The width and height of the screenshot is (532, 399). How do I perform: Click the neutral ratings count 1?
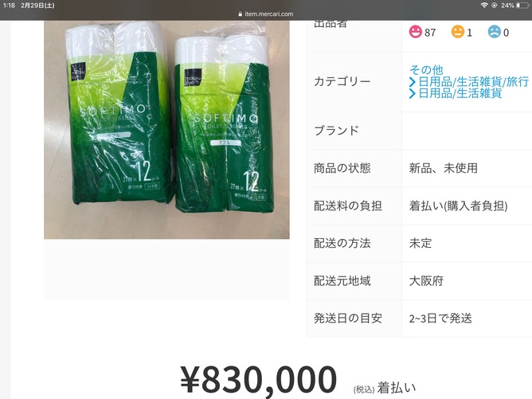click(469, 33)
